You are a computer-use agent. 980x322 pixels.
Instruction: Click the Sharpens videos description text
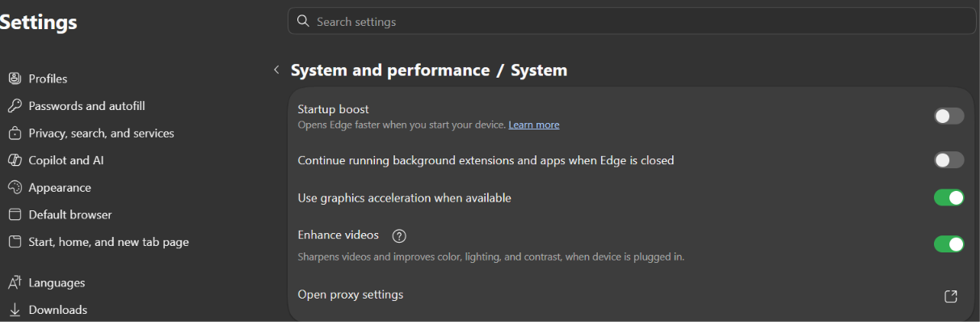point(491,256)
